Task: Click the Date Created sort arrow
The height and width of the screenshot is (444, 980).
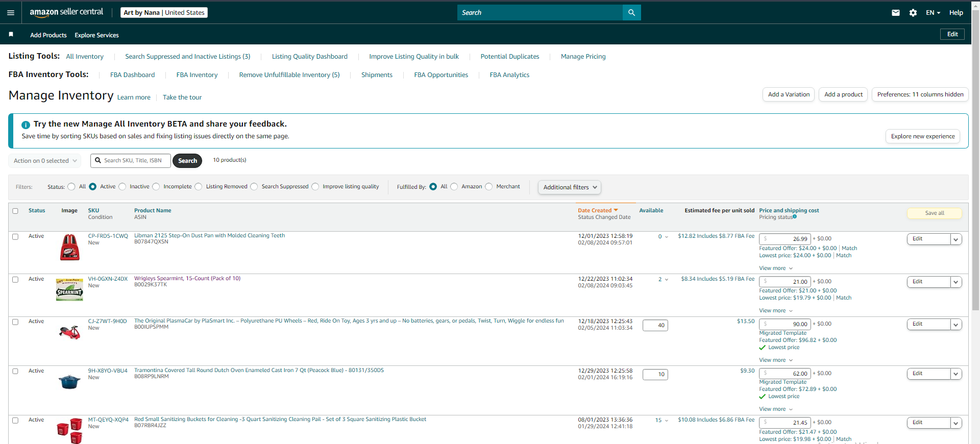Action: tap(616, 210)
